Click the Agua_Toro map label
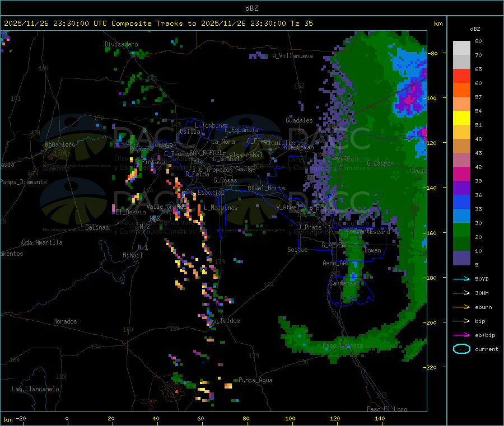 pyautogui.click(x=60, y=144)
